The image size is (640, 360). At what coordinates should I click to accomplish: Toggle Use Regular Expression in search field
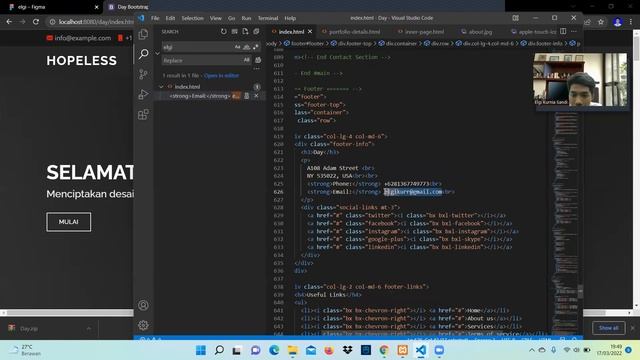point(256,47)
